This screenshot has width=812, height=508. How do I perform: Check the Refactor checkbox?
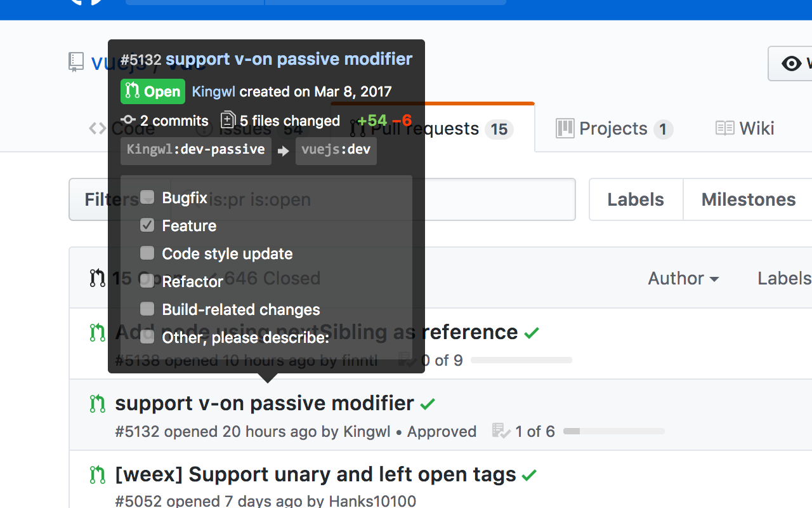click(147, 281)
